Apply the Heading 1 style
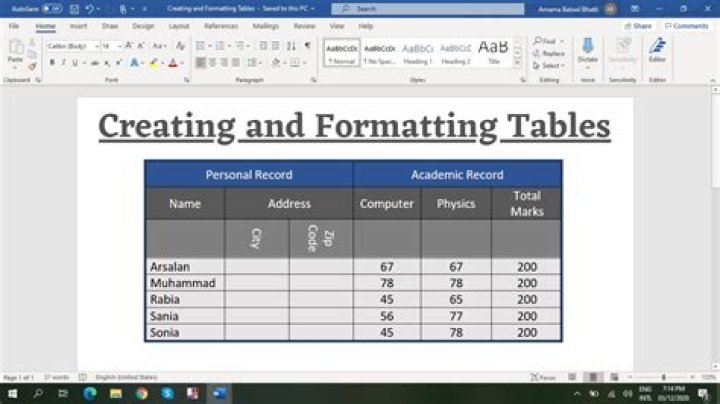Viewport: 720px width, 404px height. coord(417,53)
